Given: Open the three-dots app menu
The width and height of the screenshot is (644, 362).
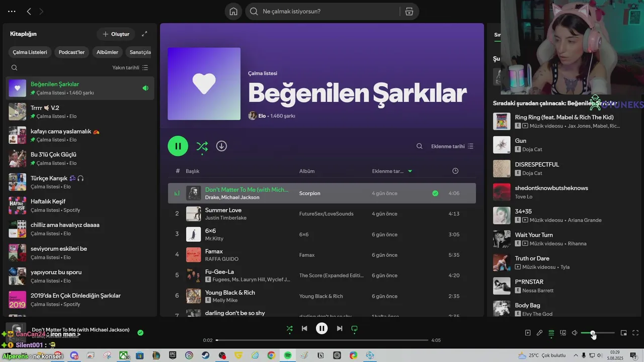Looking at the screenshot, I should click(12, 11).
